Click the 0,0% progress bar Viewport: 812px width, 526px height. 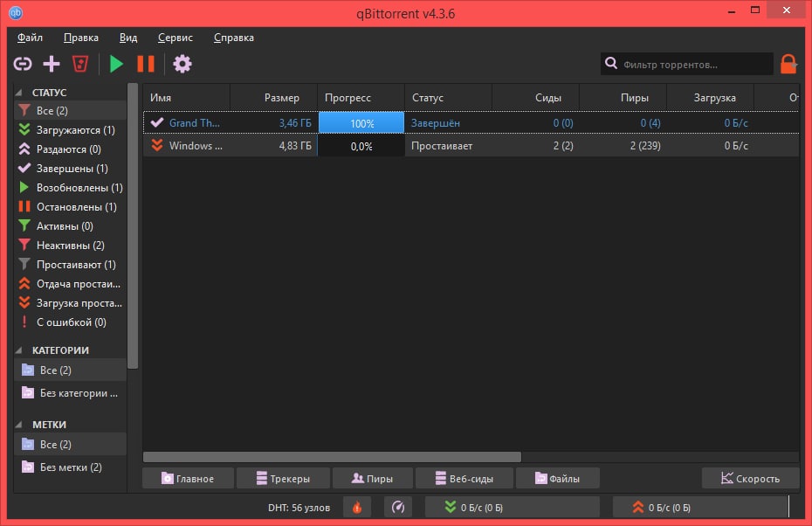361,146
